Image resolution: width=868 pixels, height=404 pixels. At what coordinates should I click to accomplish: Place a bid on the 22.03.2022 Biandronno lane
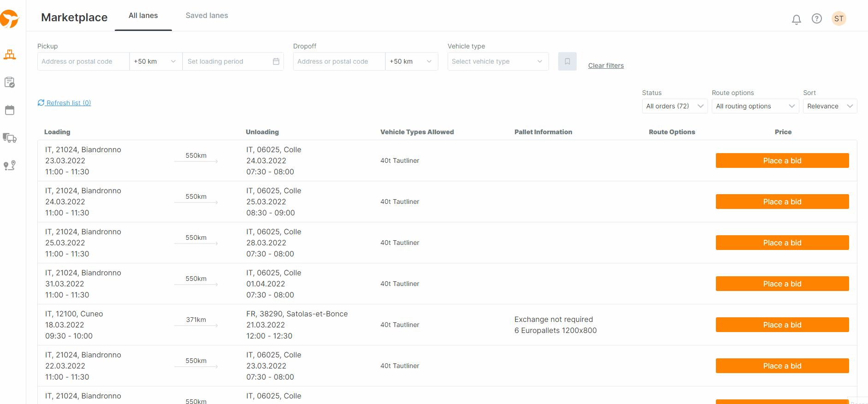[782, 366]
